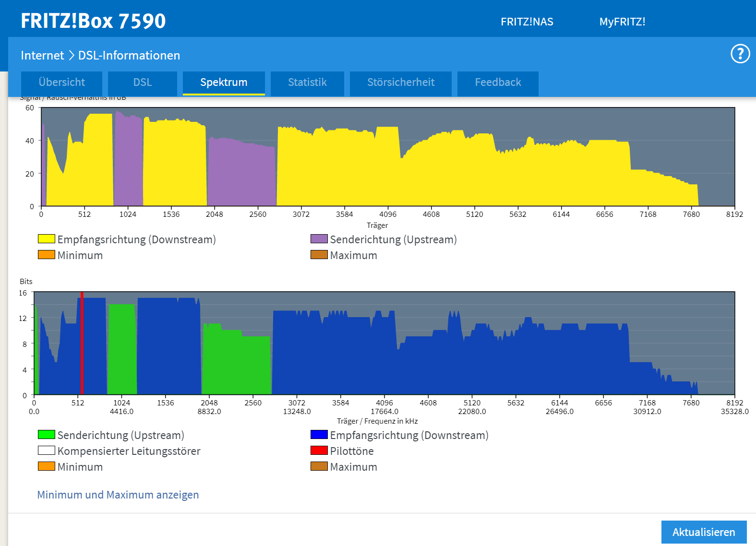Click the 22080.0 frequency value

472,412
